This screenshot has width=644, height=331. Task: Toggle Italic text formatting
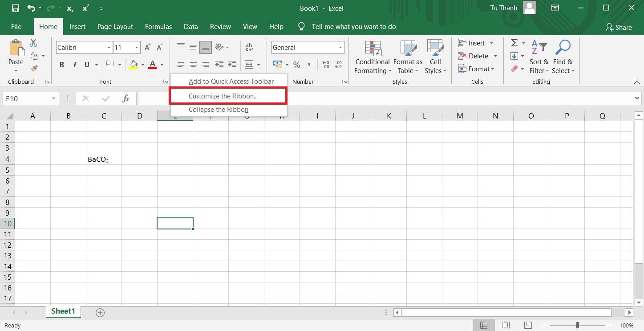point(74,65)
